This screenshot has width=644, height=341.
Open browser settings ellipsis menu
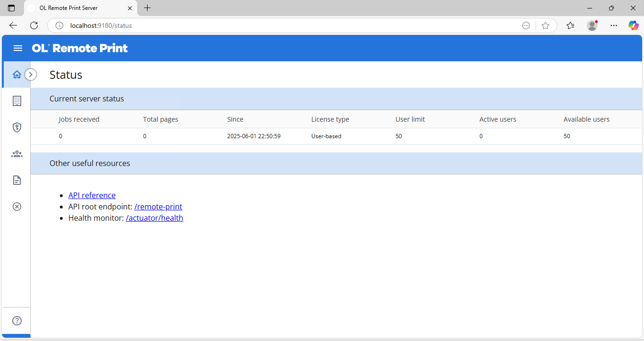613,25
